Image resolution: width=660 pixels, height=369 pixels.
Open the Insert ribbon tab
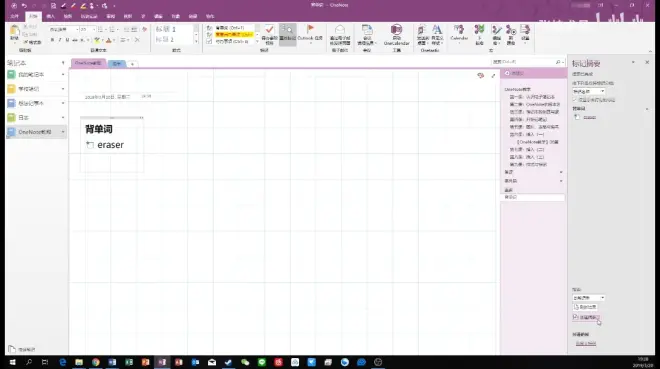[x=51, y=16]
